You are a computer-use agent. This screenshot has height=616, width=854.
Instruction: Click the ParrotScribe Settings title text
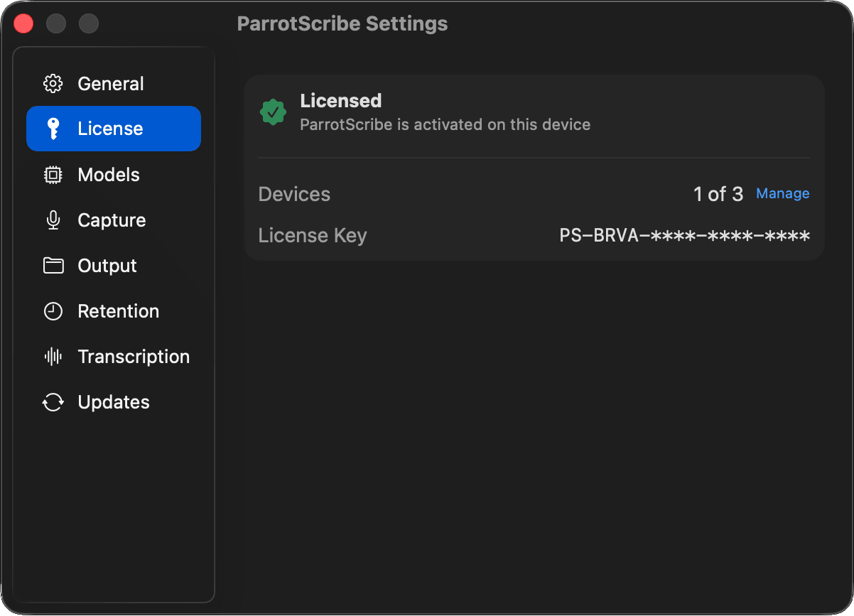[342, 23]
